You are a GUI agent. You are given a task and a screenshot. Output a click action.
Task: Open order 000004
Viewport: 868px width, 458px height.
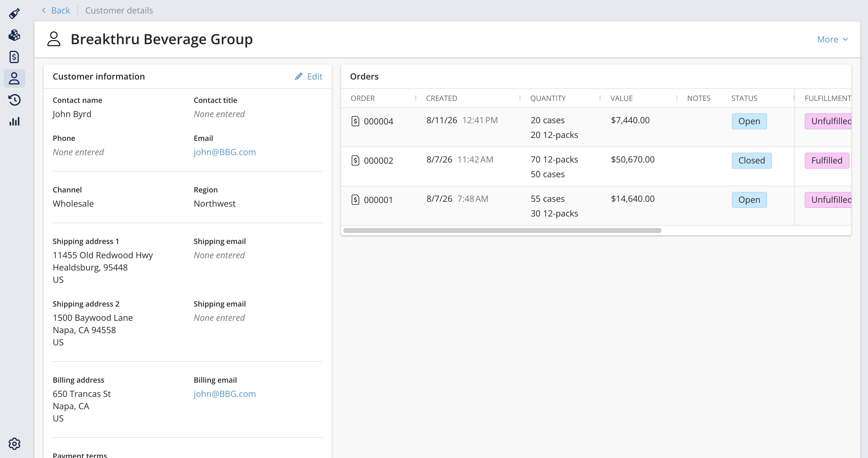click(x=378, y=121)
